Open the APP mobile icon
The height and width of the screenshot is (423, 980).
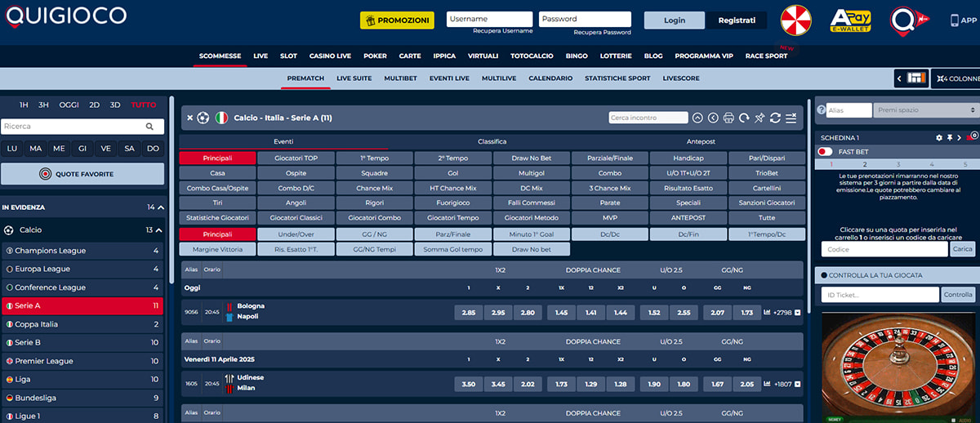964,20
